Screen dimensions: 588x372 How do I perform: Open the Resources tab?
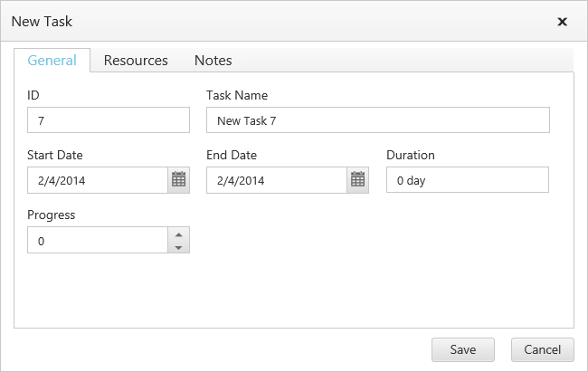pos(136,61)
